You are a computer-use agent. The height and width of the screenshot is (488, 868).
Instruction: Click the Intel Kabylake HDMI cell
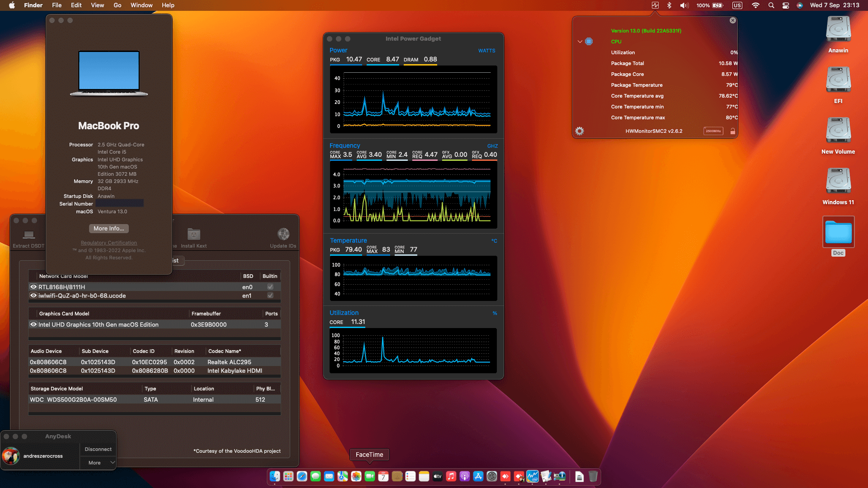click(x=235, y=371)
